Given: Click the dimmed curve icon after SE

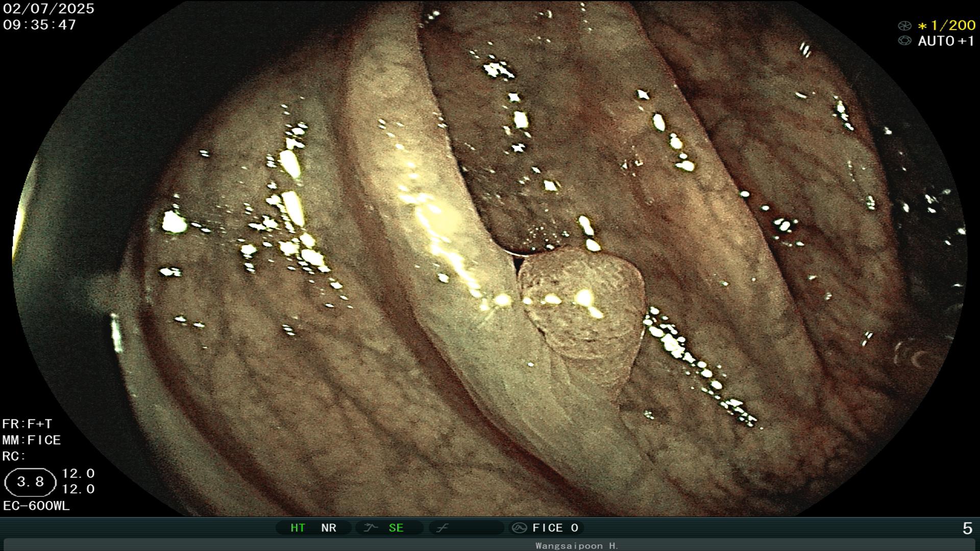Looking at the screenshot, I should [442, 528].
